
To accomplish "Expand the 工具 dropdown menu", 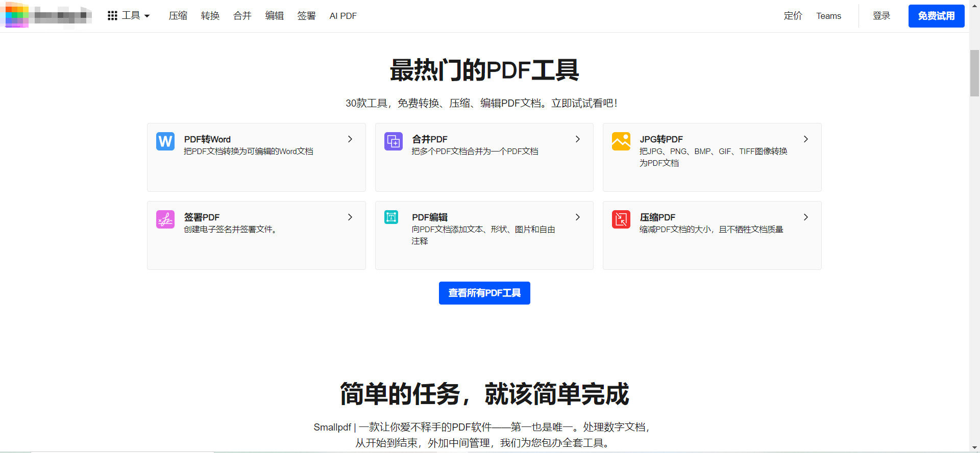I will click(136, 16).
